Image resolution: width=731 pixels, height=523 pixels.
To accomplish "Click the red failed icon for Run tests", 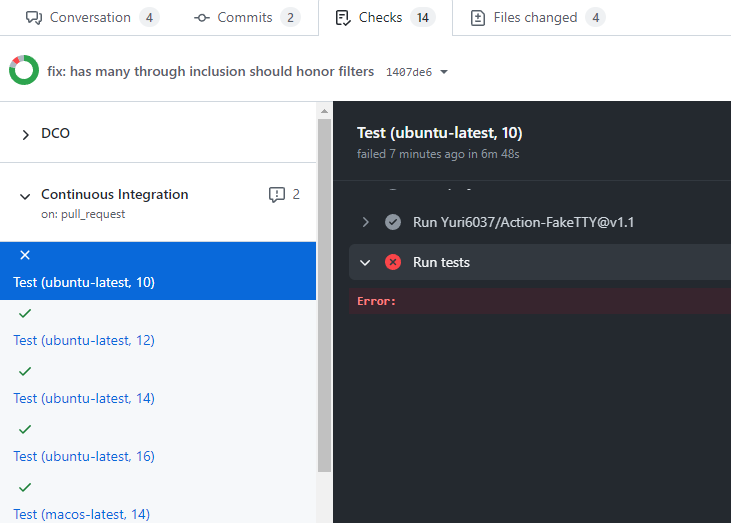I will [393, 262].
